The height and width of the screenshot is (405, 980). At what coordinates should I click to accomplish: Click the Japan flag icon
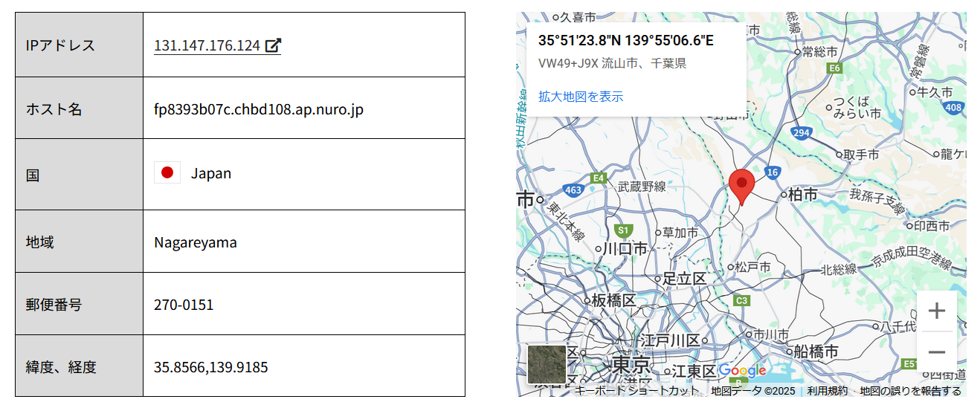[x=167, y=172]
